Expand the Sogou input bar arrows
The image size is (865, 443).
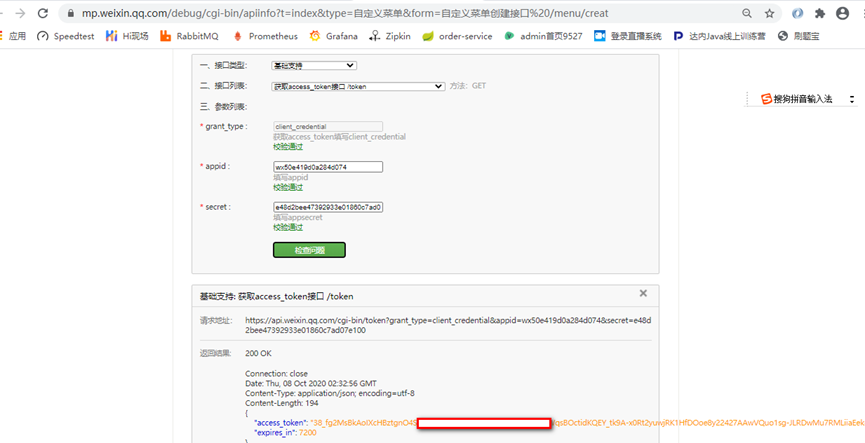coord(852,99)
